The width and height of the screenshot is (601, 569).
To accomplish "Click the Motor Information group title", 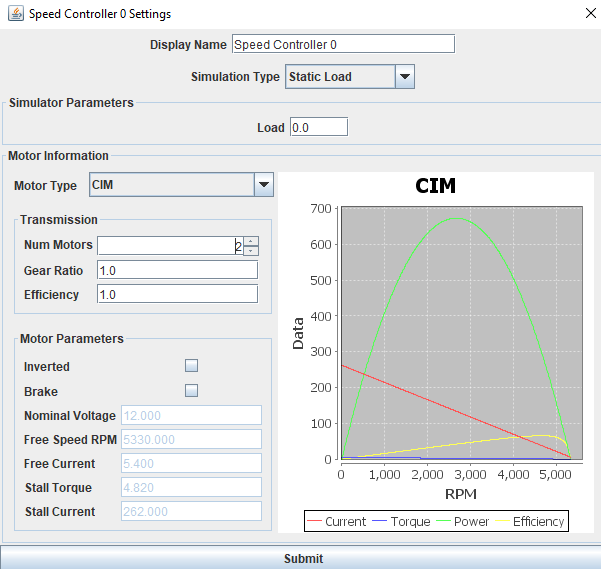I will point(58,156).
